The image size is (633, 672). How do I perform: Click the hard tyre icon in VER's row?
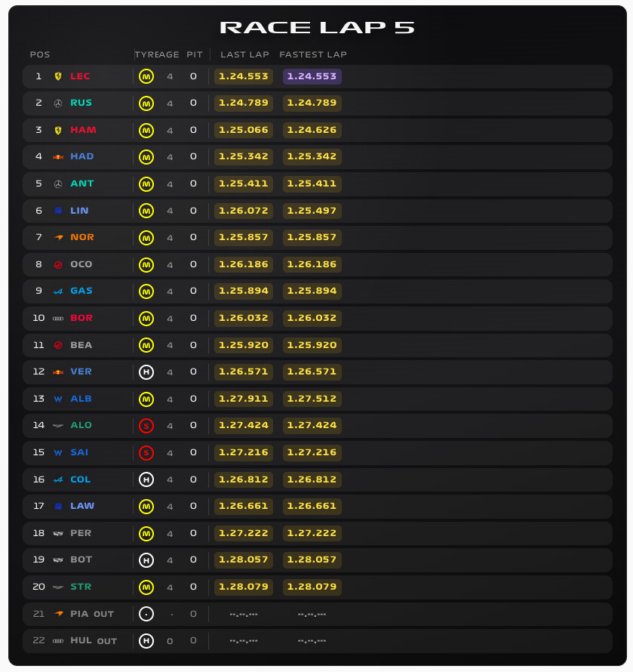146,372
